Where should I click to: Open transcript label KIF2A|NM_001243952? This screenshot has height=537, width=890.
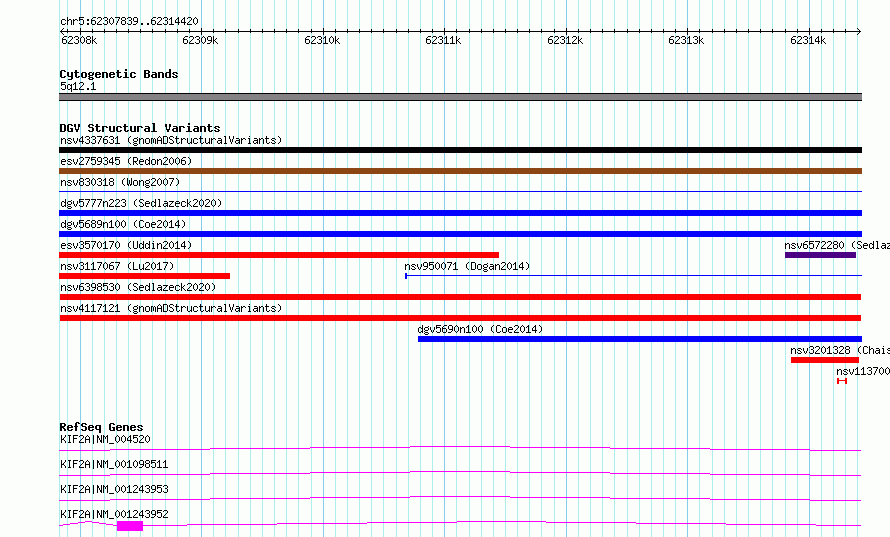click(114, 514)
